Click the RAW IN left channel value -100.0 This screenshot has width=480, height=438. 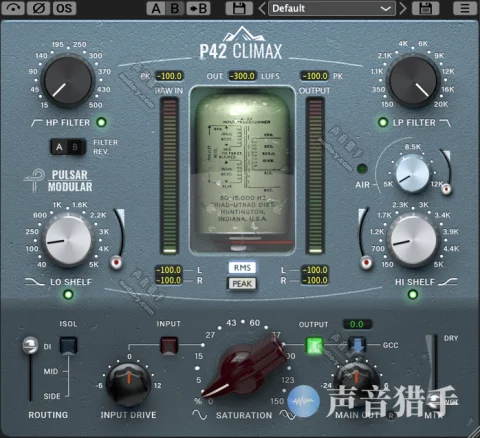tap(169, 270)
